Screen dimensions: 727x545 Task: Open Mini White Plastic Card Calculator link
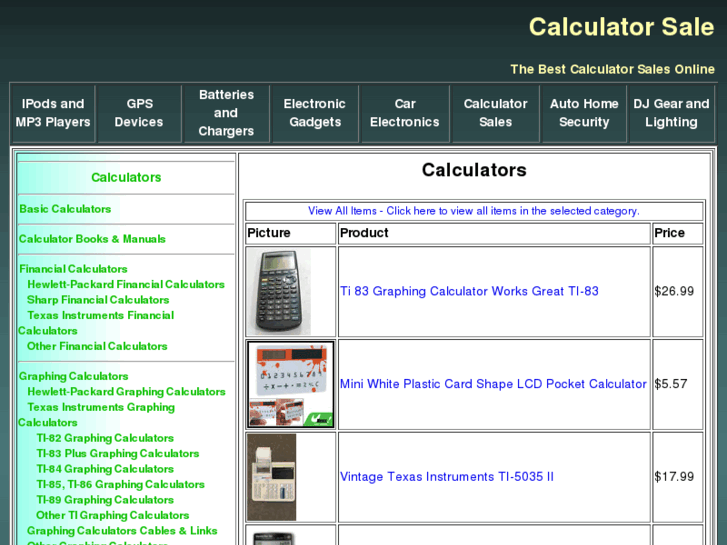coord(493,384)
